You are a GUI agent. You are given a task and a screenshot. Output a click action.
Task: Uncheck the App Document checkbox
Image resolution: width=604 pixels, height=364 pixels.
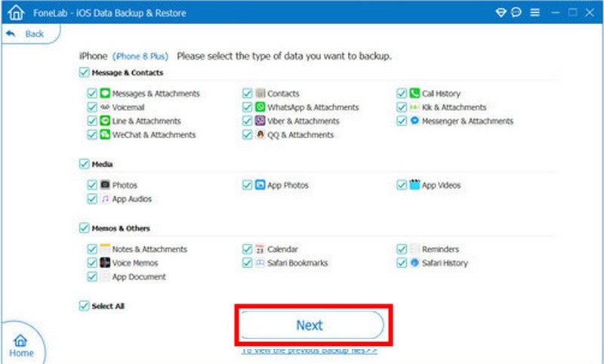tap(92, 276)
